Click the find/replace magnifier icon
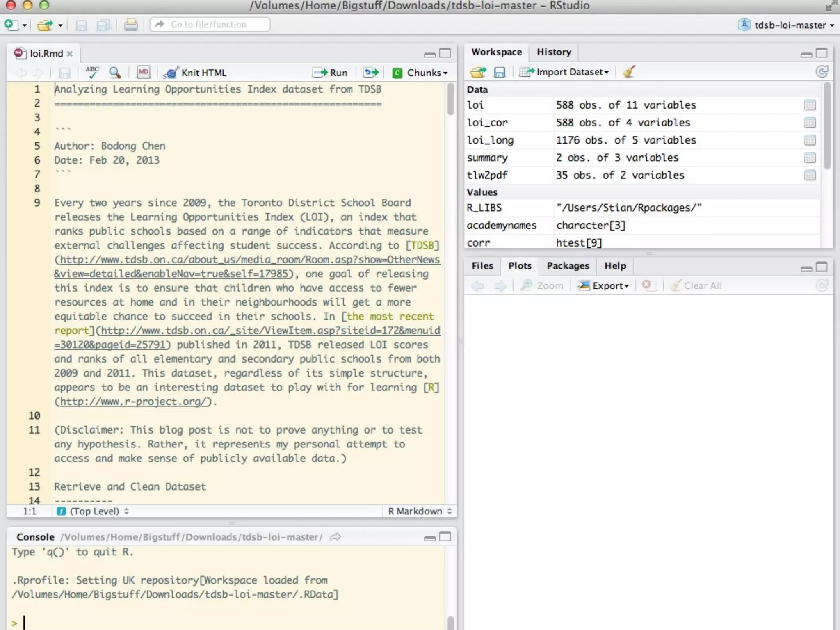The image size is (840, 630). 115,73
